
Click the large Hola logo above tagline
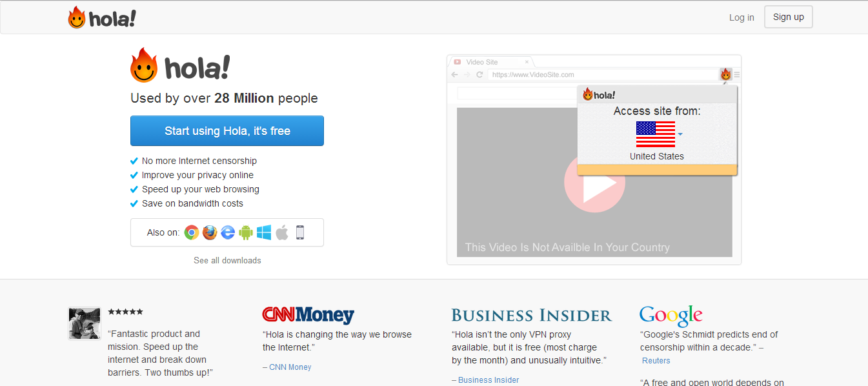(180, 65)
